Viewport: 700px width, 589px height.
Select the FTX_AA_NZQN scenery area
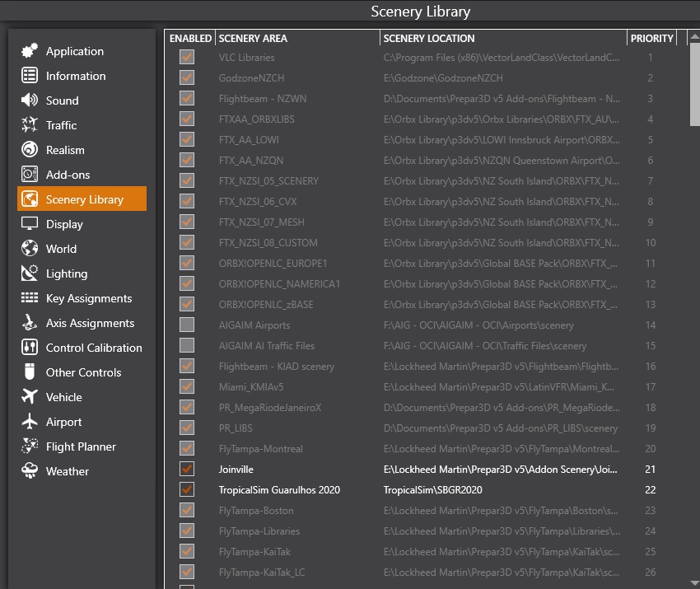(x=251, y=161)
